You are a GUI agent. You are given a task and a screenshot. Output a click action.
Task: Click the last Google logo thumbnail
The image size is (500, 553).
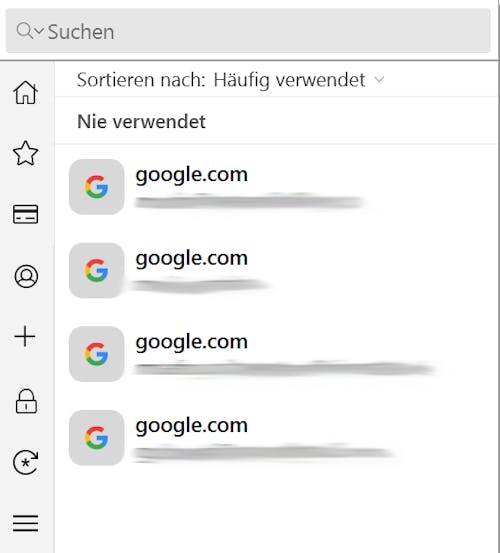pyautogui.click(x=96, y=437)
